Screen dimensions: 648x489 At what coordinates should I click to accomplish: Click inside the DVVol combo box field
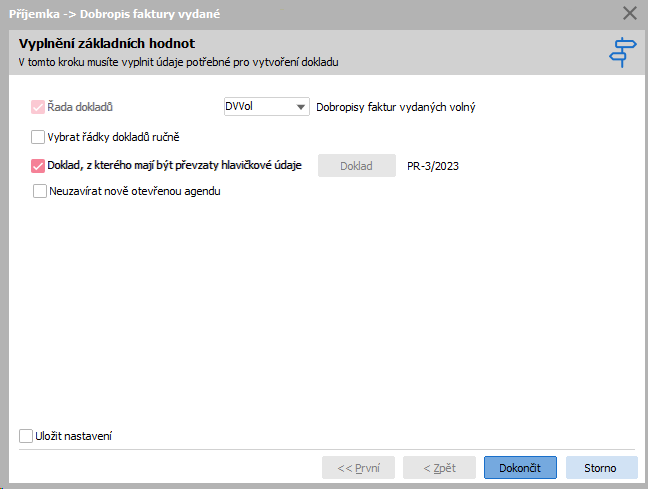pos(267,107)
